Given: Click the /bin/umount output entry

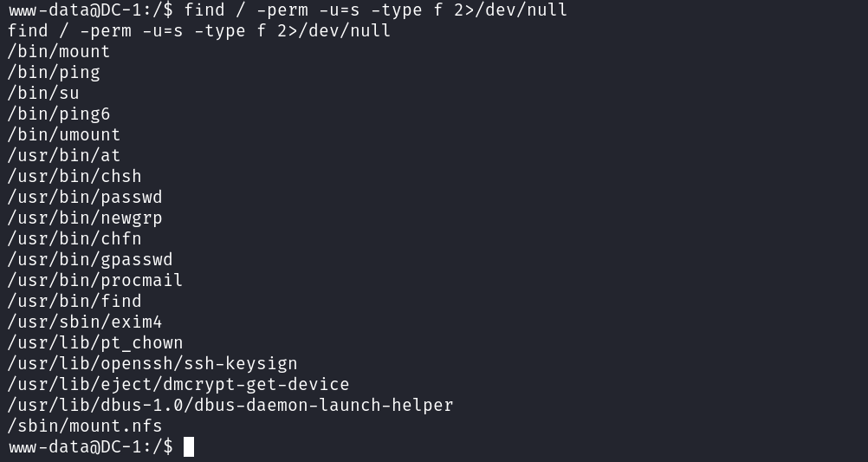Looking at the screenshot, I should (64, 134).
